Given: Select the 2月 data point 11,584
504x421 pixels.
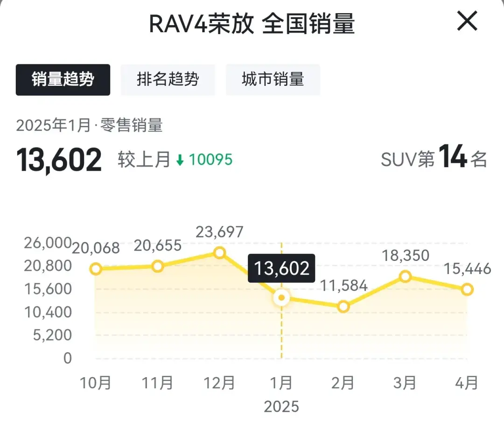Looking at the screenshot, I should coord(343,307).
